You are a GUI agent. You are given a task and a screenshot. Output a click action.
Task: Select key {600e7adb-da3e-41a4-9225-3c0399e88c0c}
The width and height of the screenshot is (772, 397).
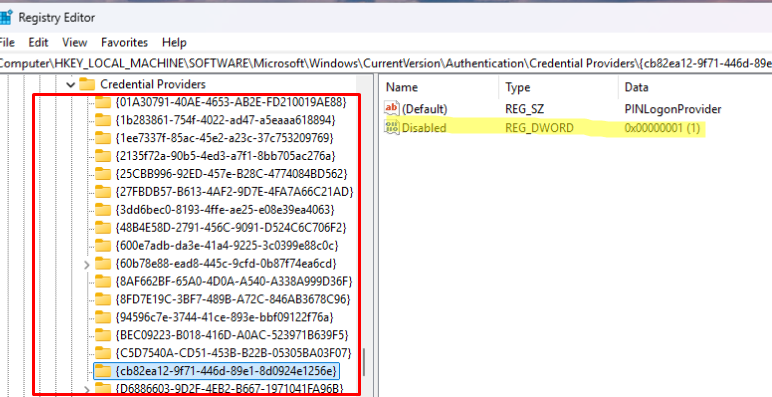[226, 245]
